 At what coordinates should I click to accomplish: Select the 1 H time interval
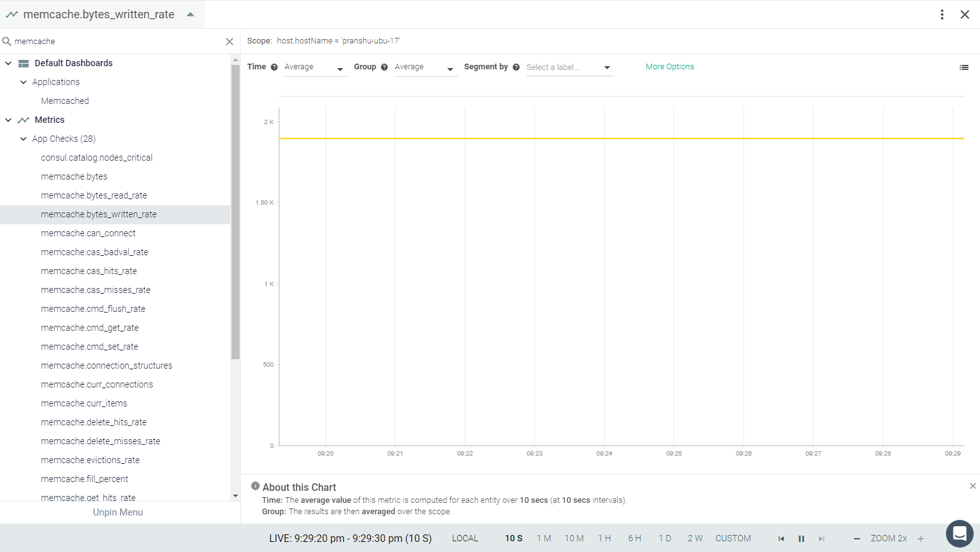605,539
